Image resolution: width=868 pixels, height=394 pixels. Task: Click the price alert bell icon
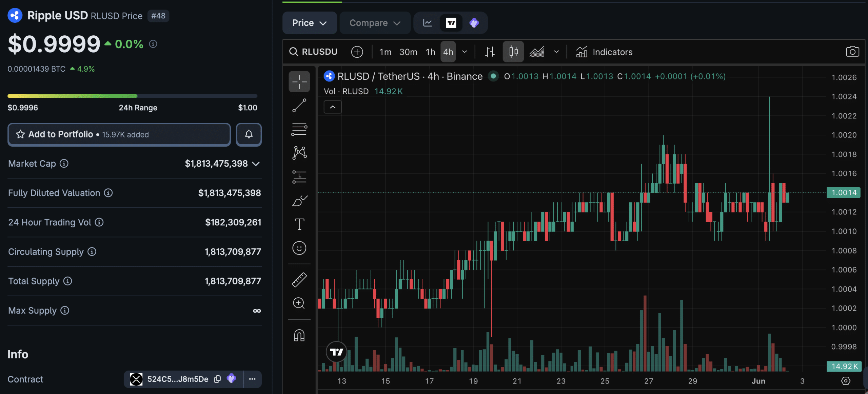click(x=249, y=134)
